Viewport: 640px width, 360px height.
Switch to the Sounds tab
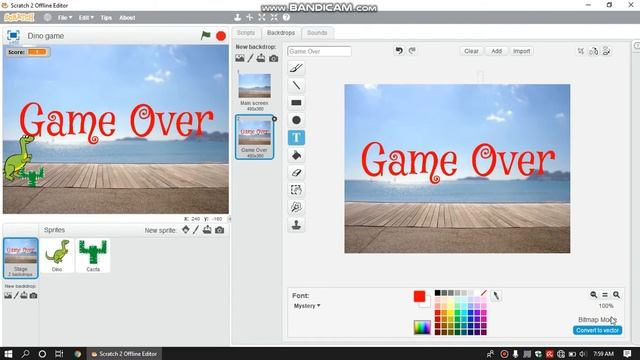(x=317, y=33)
